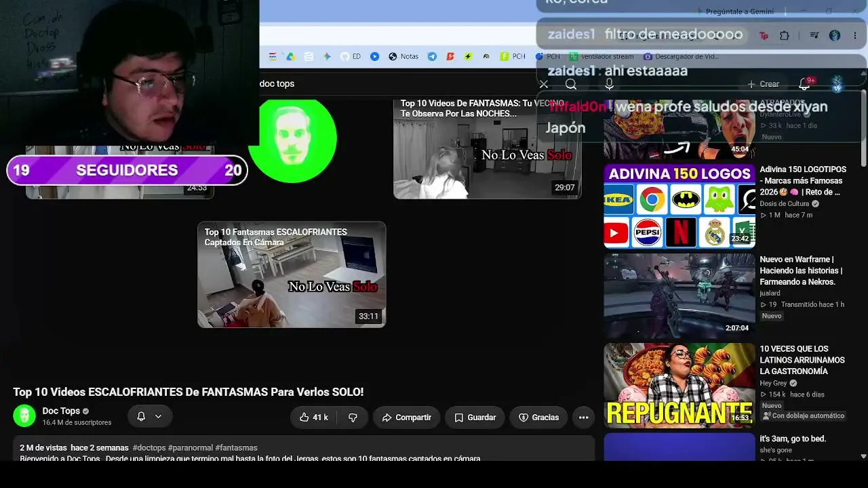Viewport: 868px width, 488px height.
Task: Click Adivina 150 LOGOTIPOS video title
Action: point(803,180)
